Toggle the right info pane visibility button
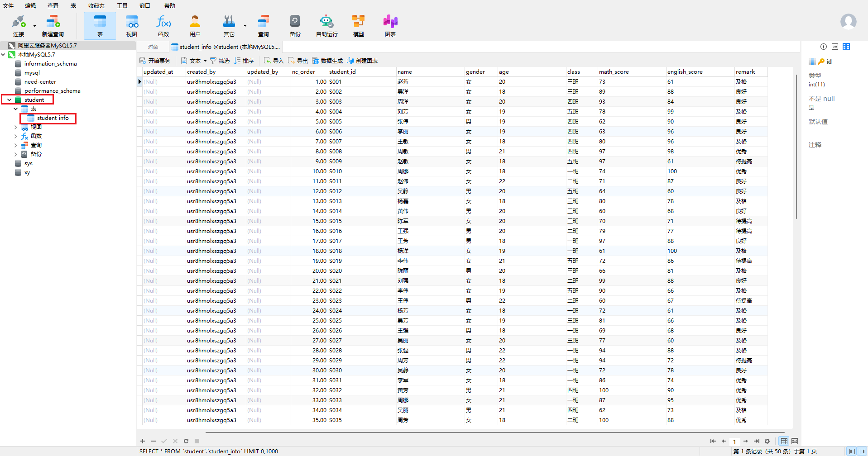Screen dimensions: 868x456 coord(863,451)
